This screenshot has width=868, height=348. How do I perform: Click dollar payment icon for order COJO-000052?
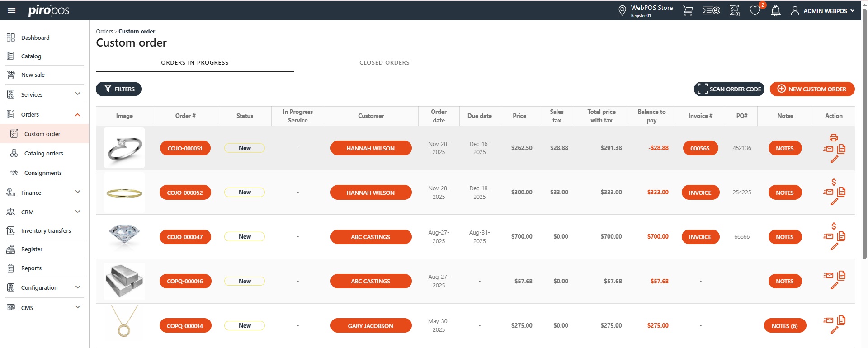coord(834,182)
